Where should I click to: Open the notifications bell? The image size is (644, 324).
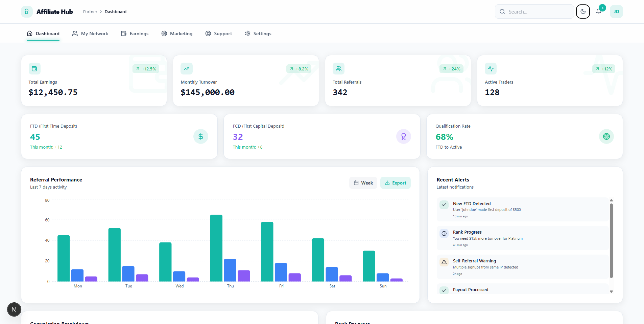point(598,12)
